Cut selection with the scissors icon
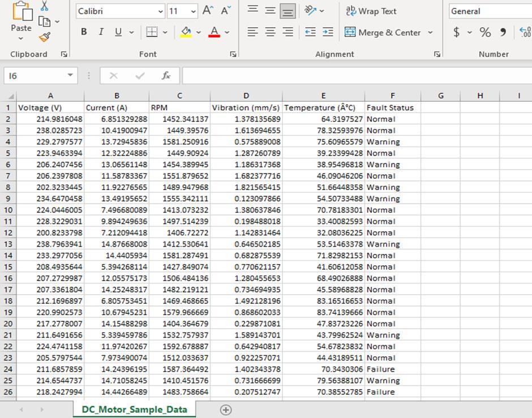Screen dimensions: 532x418 45,6
